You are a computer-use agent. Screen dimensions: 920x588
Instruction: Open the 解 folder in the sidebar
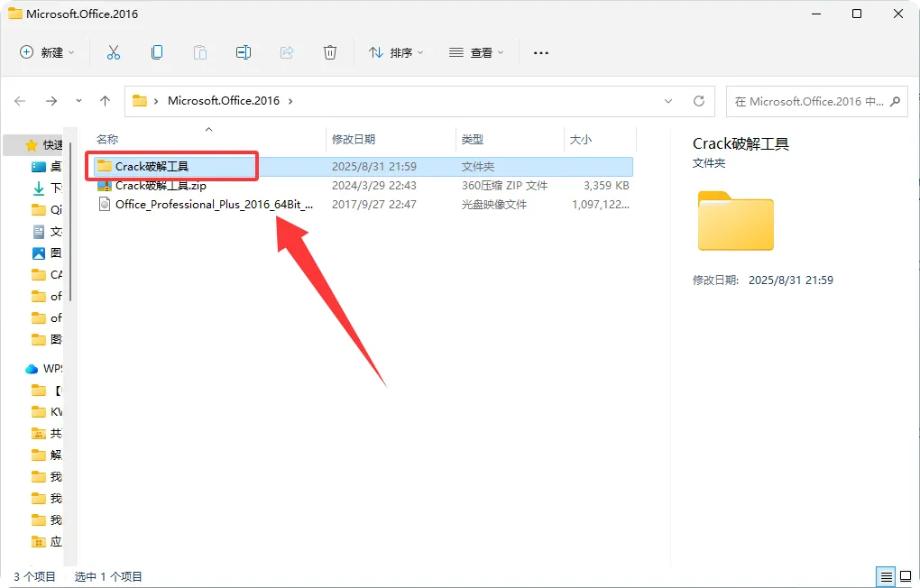pos(46,455)
